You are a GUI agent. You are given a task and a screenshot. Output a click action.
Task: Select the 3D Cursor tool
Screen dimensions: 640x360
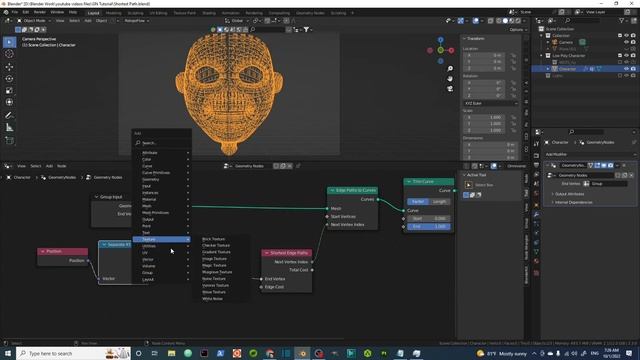coord(9,54)
